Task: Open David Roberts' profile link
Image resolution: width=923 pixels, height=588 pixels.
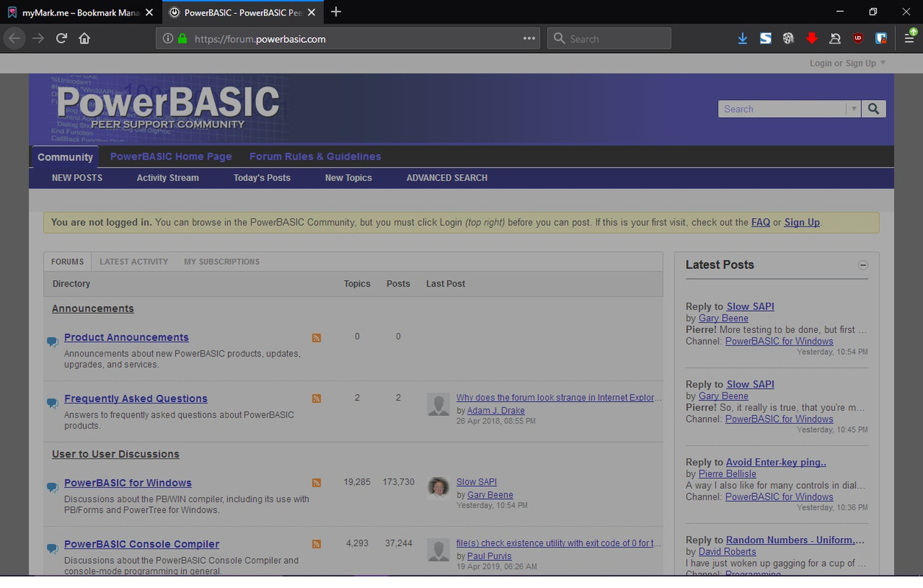Action: [x=727, y=552]
